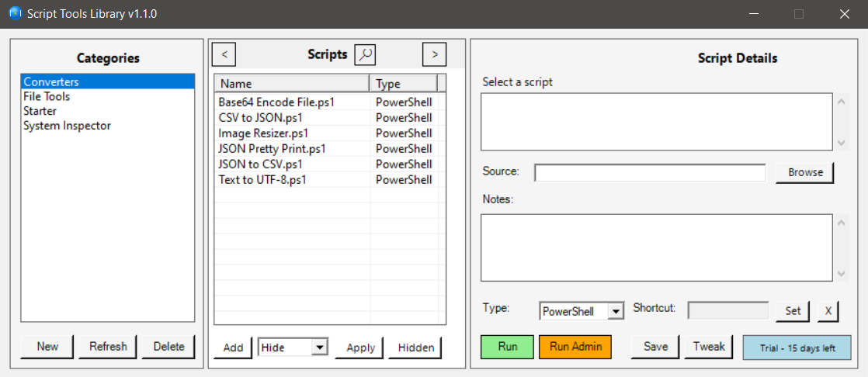Screen dimensions: 868x377
Task: Select the Converters category
Action: (x=108, y=81)
